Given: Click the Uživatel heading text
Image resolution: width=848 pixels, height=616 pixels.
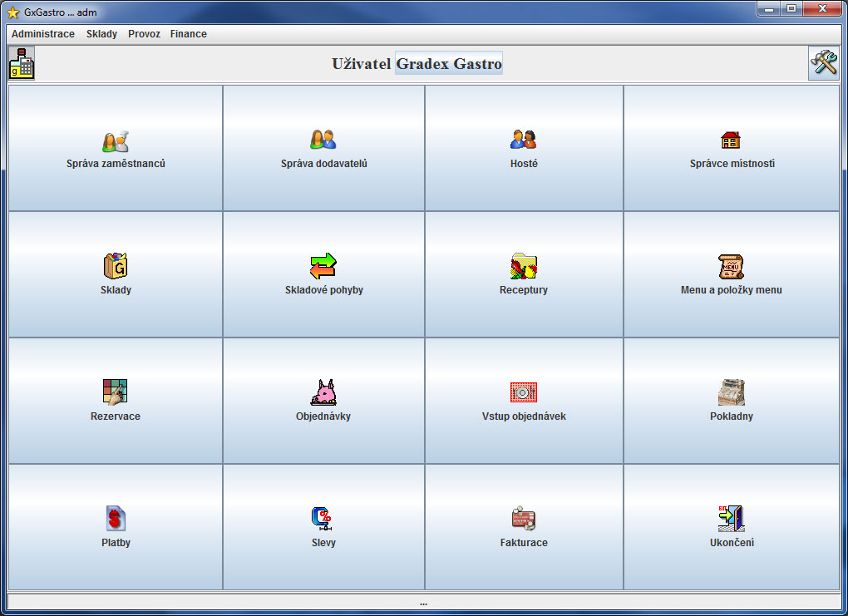Looking at the screenshot, I should (362, 63).
